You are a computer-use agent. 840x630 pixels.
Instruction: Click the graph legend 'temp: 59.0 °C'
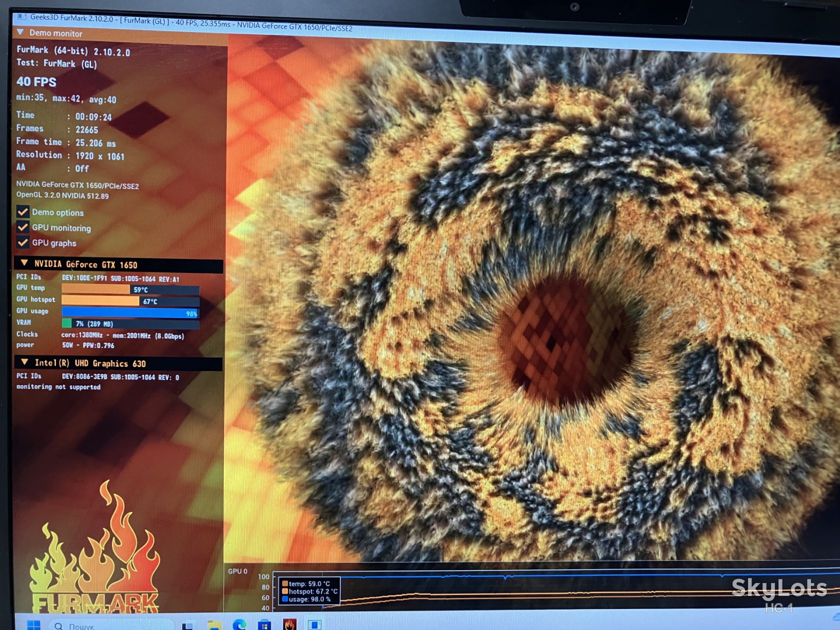click(306, 583)
